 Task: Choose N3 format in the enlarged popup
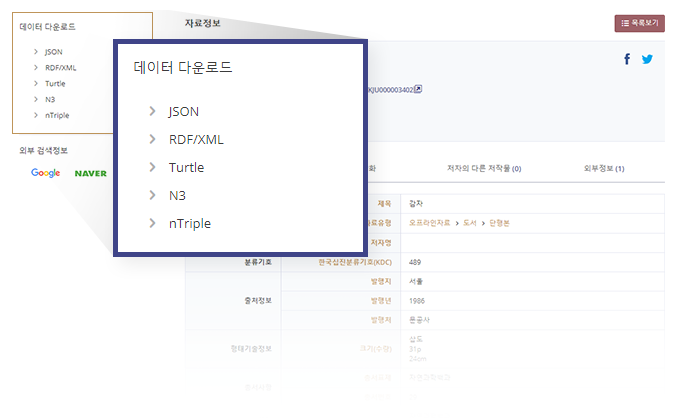[x=177, y=195]
